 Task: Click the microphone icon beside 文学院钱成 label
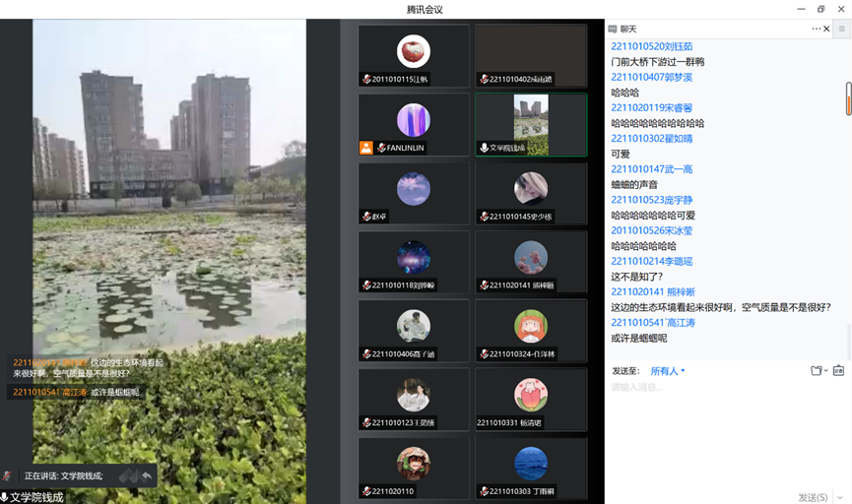pyautogui.click(x=484, y=148)
